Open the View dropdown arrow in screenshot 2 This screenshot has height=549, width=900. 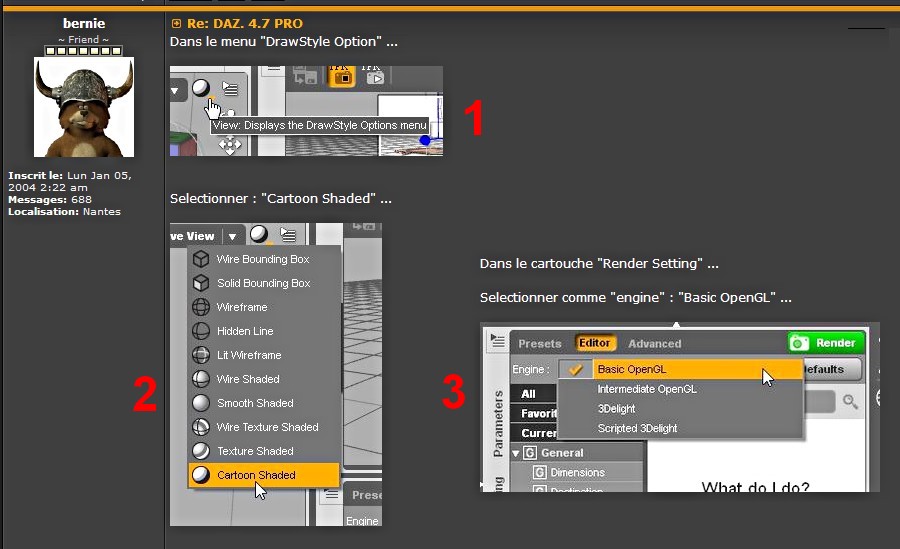[x=232, y=236]
